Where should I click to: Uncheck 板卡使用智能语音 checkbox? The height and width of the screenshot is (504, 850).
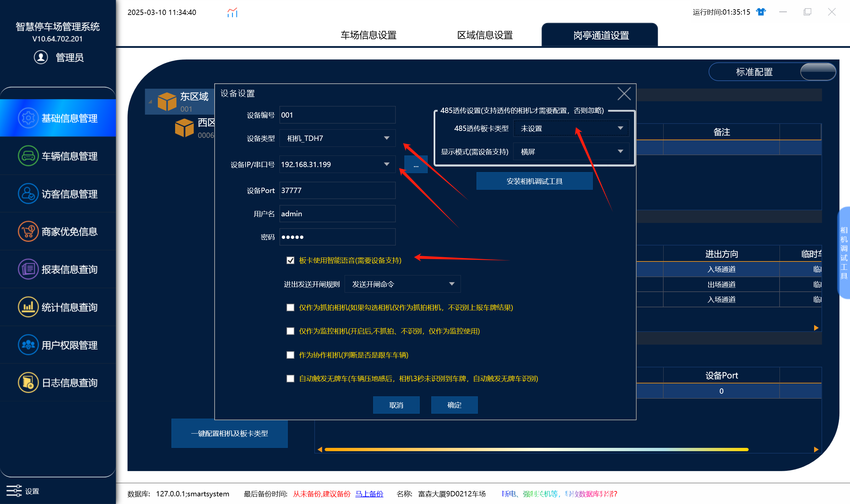(x=290, y=260)
